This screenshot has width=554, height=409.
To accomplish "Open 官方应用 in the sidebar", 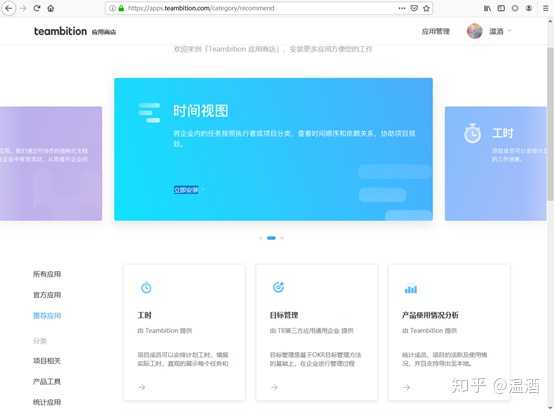I will click(x=47, y=295).
